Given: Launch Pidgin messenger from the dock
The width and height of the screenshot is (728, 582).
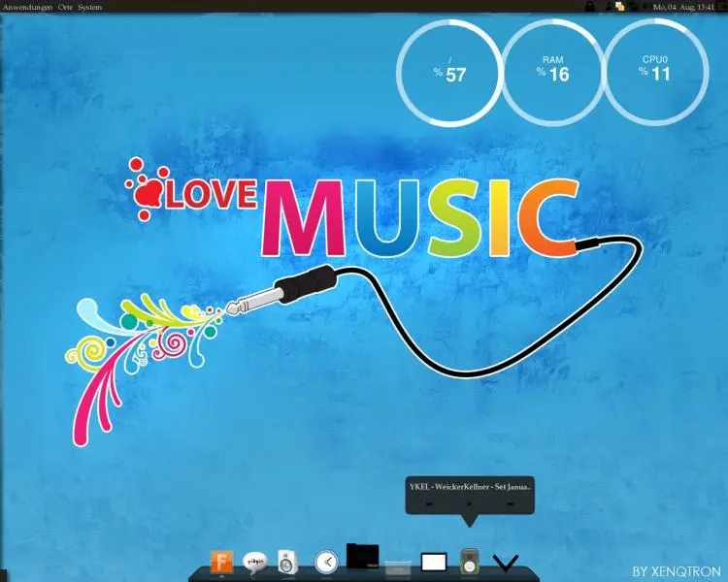Looking at the screenshot, I should [254, 561].
